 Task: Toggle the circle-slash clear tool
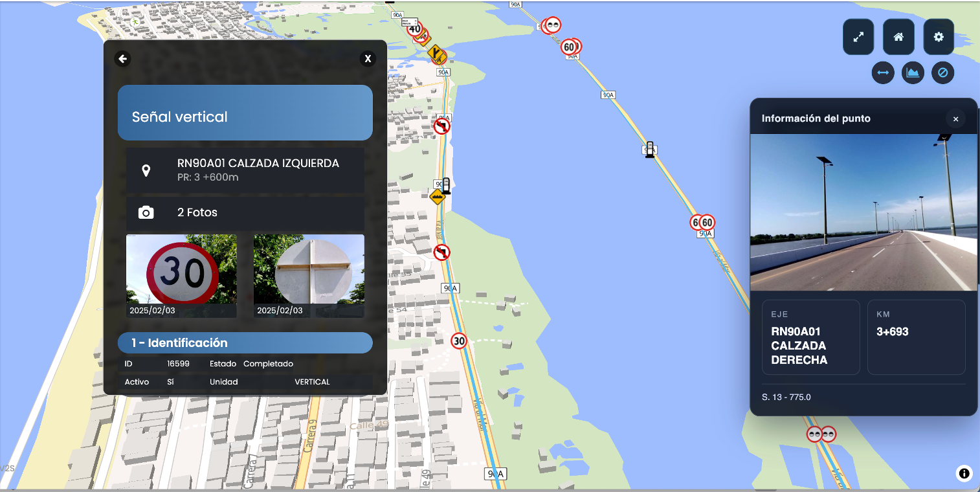pos(943,73)
